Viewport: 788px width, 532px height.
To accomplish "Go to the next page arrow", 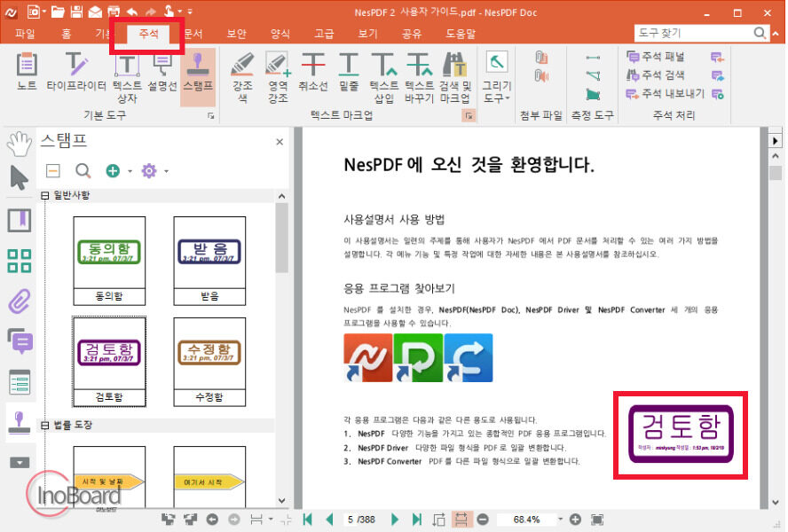I will 395,520.
